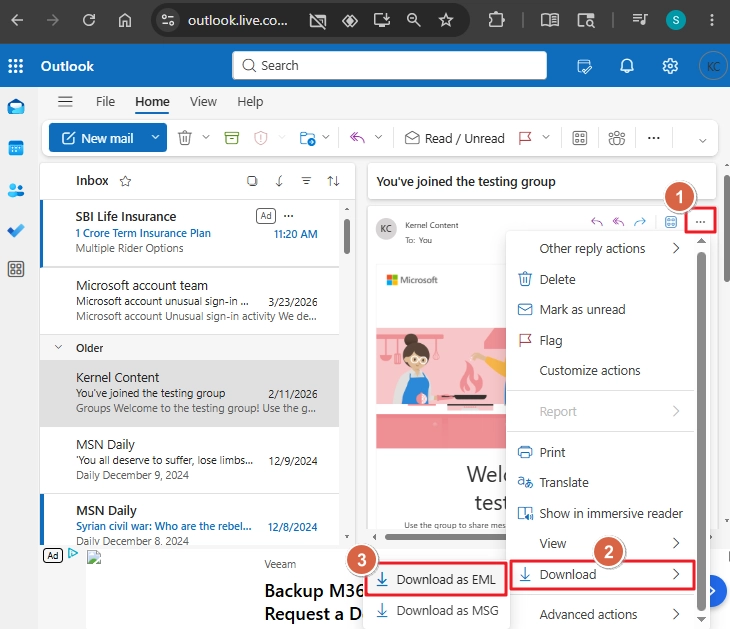Image resolution: width=730 pixels, height=629 pixels.
Task: Expand the ribbon chevron
Action: [703, 140]
